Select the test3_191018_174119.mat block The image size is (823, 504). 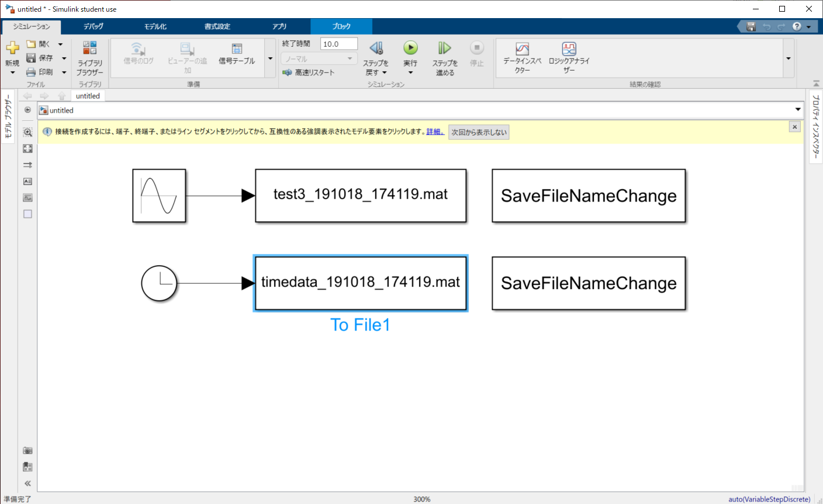click(361, 196)
